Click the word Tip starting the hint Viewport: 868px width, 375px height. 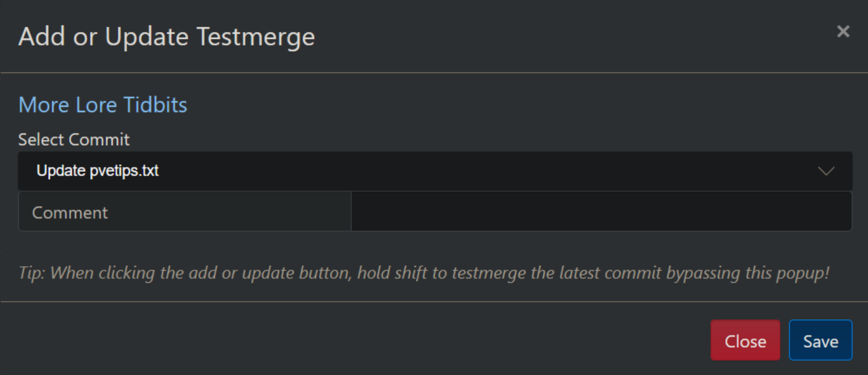pos(32,273)
